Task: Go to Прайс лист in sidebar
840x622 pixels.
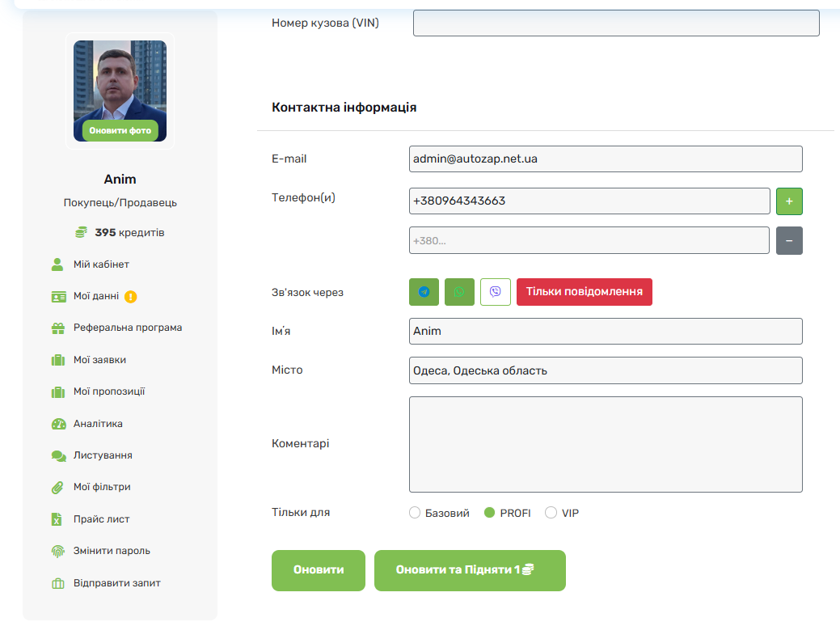Action: [x=101, y=519]
